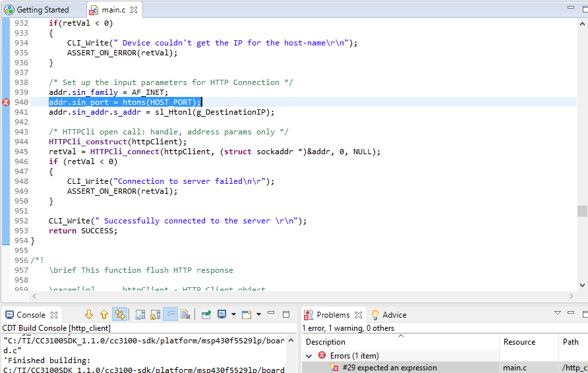Click the editor scroll down arrow

point(582,285)
